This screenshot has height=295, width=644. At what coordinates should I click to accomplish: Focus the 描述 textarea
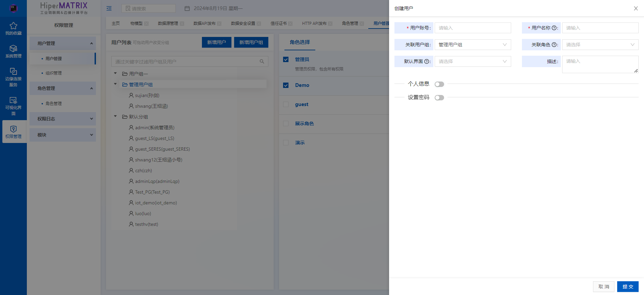(600, 64)
